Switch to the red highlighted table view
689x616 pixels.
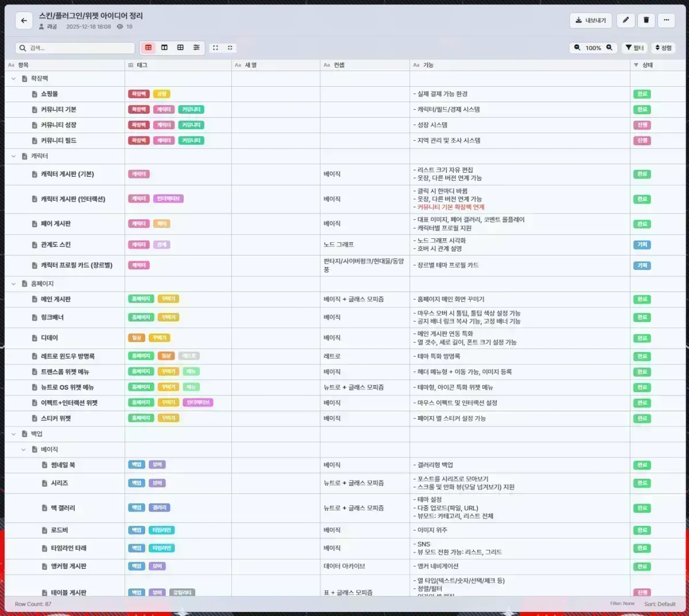coord(148,48)
